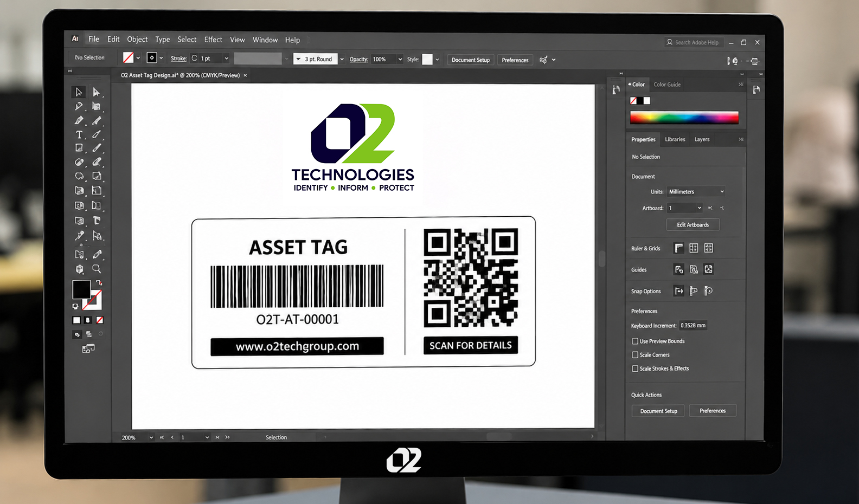
Task: Open the Opacity 100% dropdown arrow
Action: [400, 59]
